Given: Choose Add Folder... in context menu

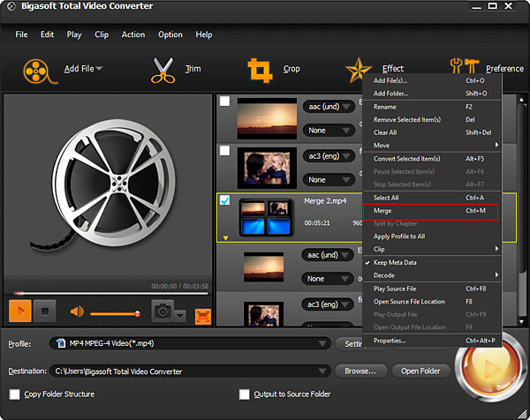Looking at the screenshot, I should 432,94.
